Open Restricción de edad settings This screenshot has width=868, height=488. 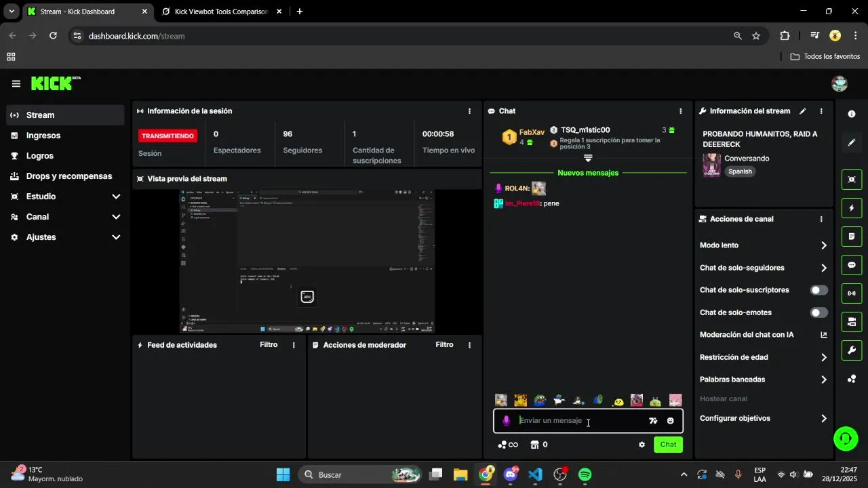pyautogui.click(x=764, y=357)
